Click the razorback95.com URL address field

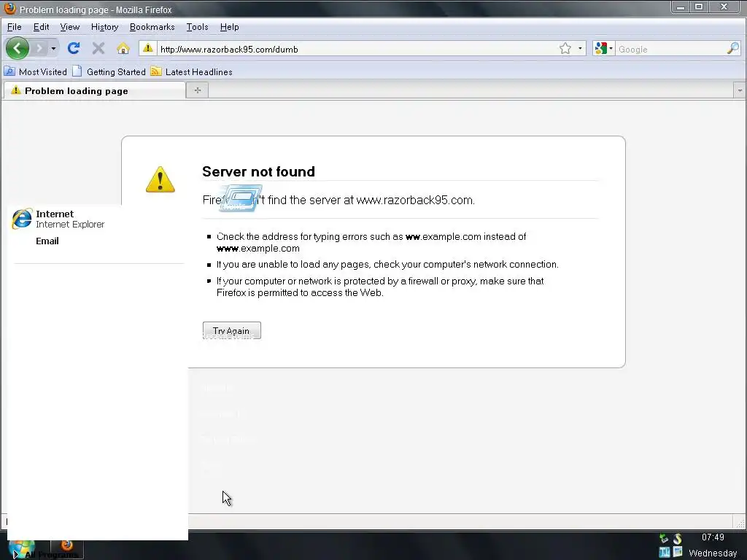click(x=357, y=49)
